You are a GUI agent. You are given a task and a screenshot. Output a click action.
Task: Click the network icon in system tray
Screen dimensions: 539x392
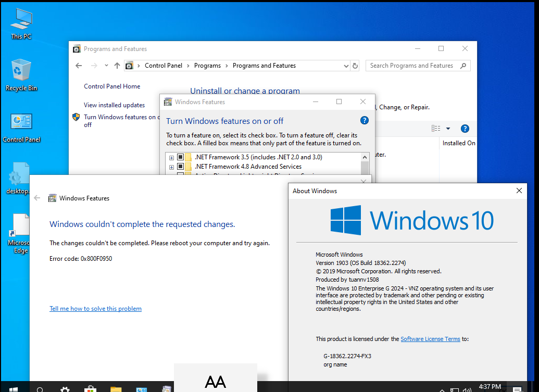click(455, 390)
